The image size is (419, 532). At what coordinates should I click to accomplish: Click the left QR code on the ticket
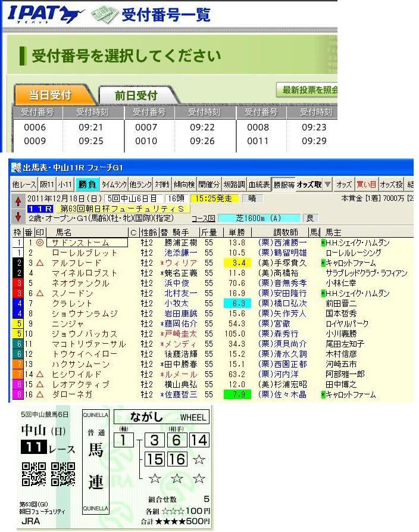point(34,474)
